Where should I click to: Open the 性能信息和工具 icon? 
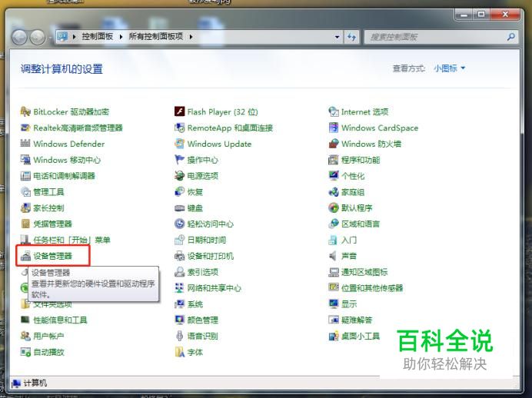pos(26,320)
